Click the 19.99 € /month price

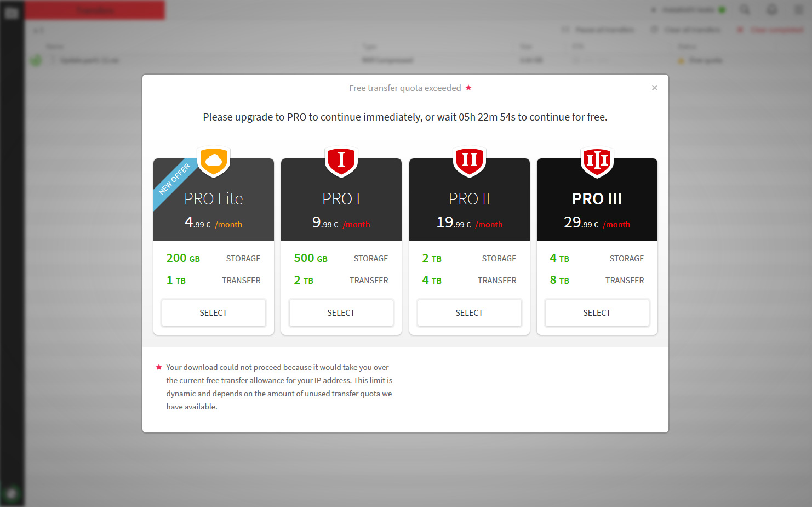click(470, 223)
